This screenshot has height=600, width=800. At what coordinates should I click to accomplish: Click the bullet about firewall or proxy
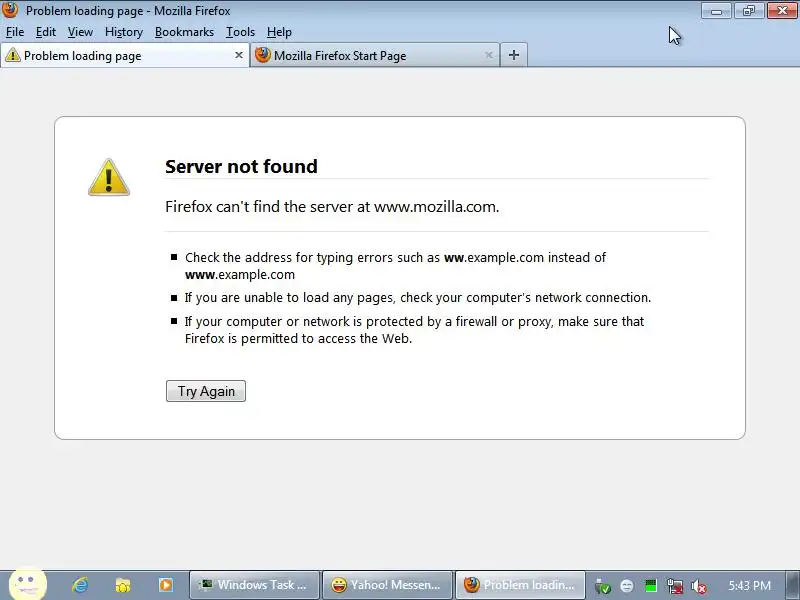pyautogui.click(x=414, y=330)
